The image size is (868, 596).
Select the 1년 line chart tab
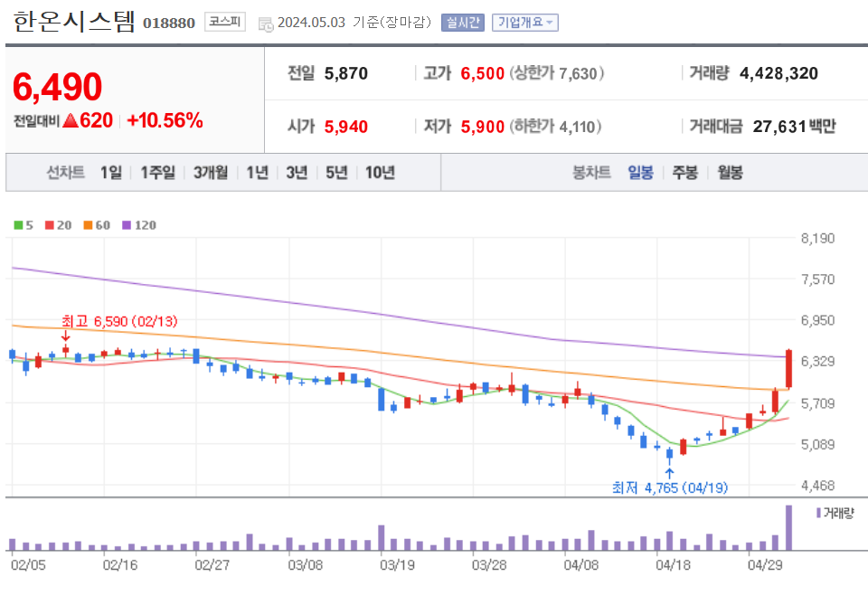pos(257,173)
